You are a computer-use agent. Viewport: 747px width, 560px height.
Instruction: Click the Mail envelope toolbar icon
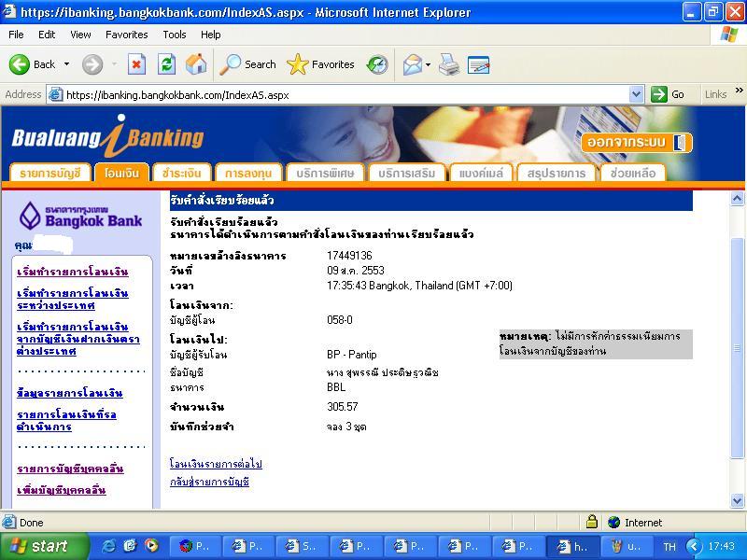pos(412,64)
